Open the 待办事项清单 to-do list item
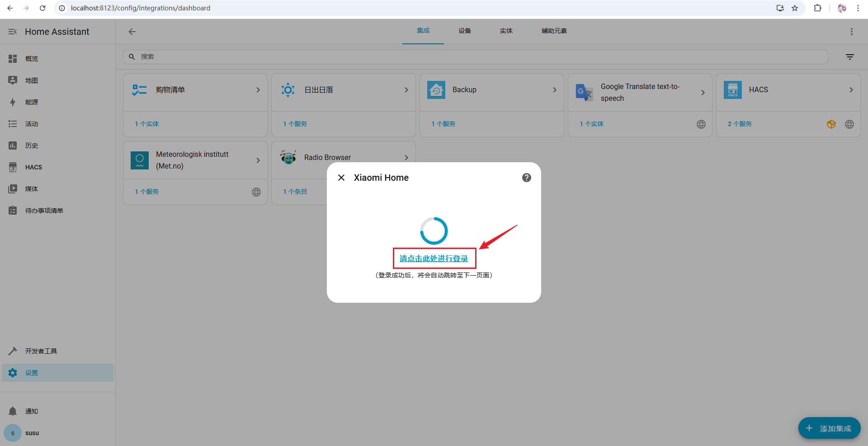Screen dimensions: 868x446 (58, 211)
